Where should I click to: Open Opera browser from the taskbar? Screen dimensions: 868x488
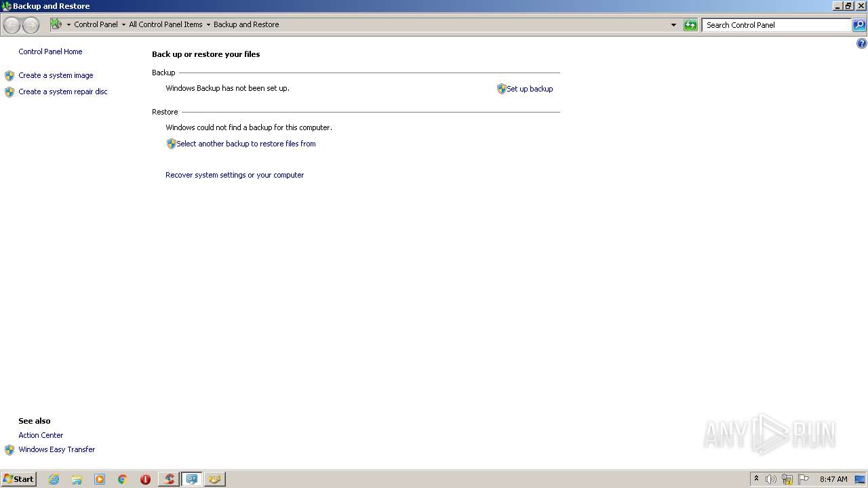tap(145, 479)
